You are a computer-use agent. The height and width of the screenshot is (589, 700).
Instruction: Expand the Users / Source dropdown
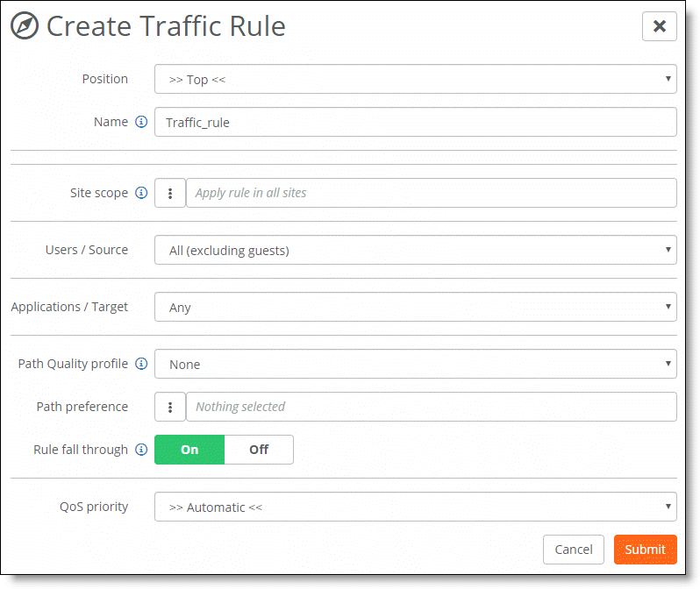pos(416,250)
